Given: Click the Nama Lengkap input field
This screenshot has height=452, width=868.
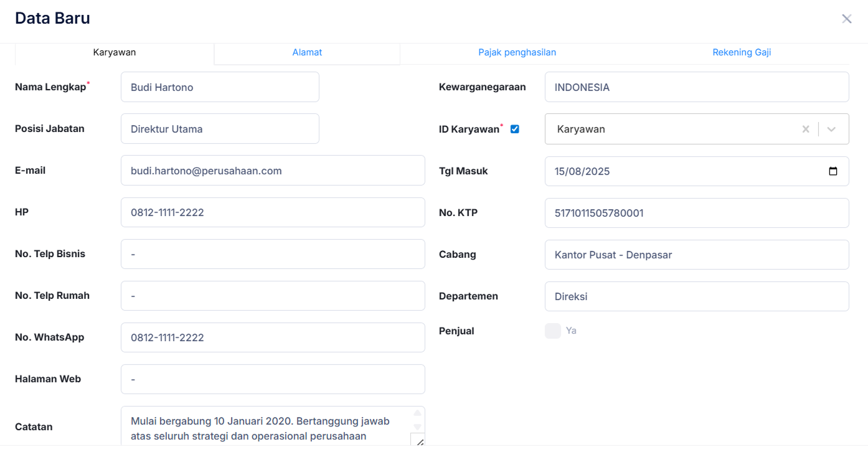Looking at the screenshot, I should click(220, 87).
